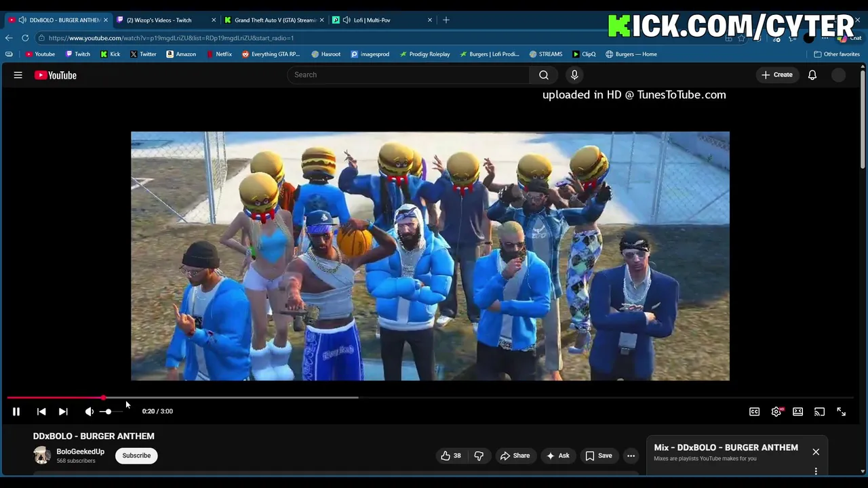Open the YouTube account avatar menu
The image size is (868, 488).
coord(839,75)
